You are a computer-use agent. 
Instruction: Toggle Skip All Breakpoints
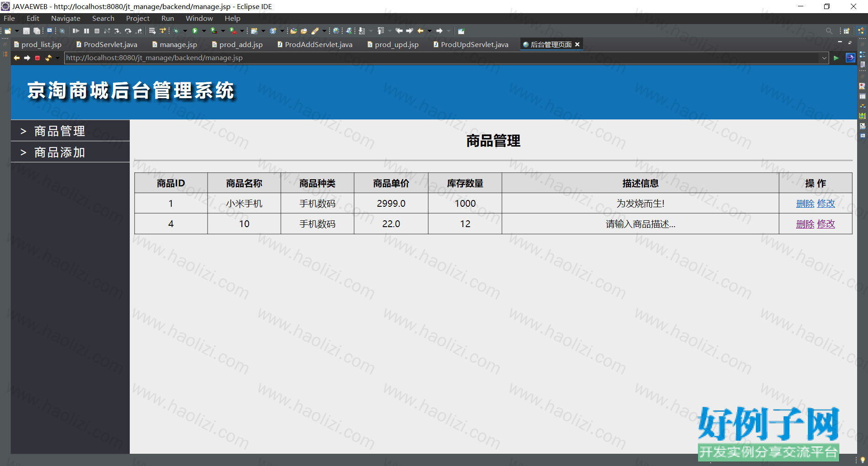coord(62,31)
